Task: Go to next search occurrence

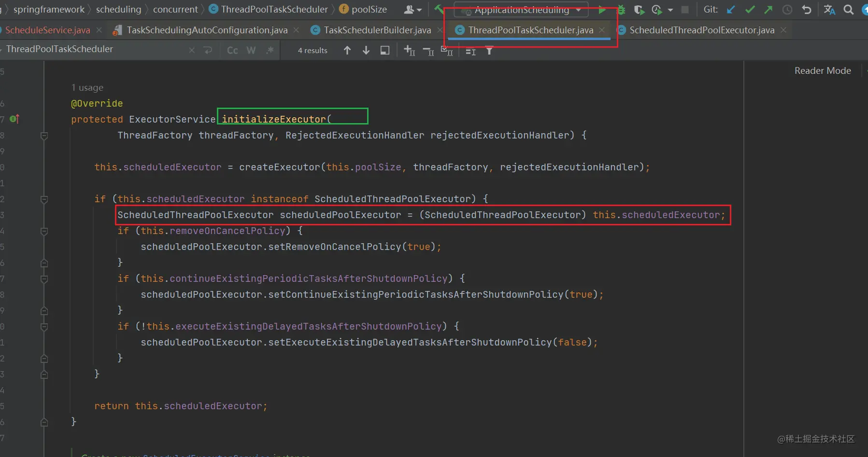Action: (366, 50)
